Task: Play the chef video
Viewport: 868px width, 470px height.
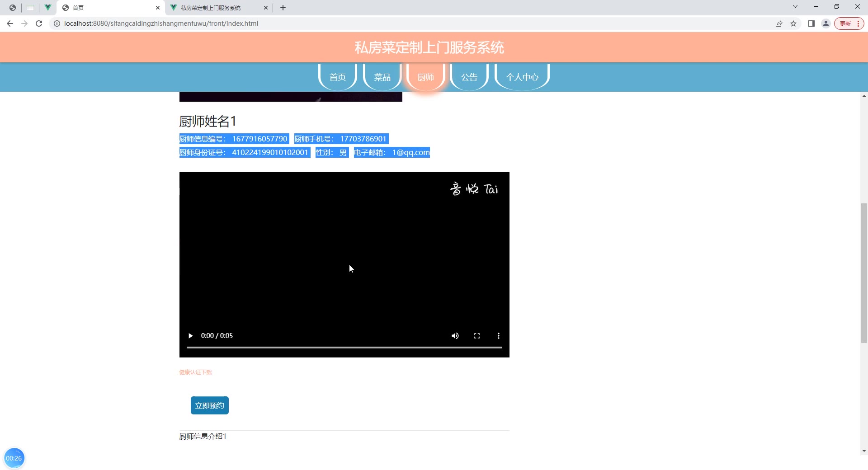Action: pos(190,336)
